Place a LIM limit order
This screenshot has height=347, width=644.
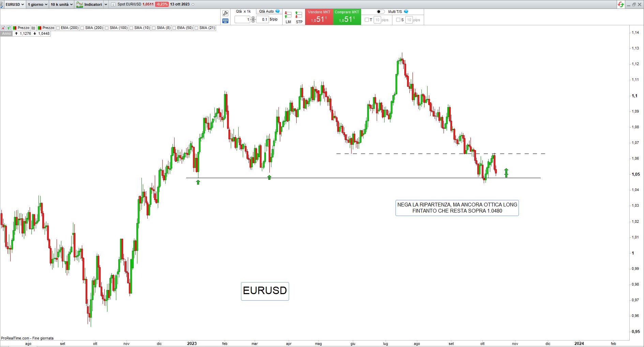point(288,17)
